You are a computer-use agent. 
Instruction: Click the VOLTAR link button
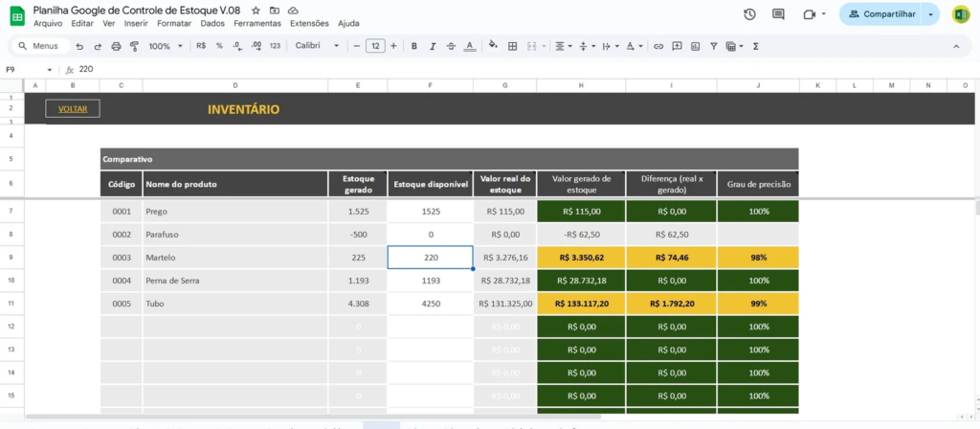(x=73, y=109)
